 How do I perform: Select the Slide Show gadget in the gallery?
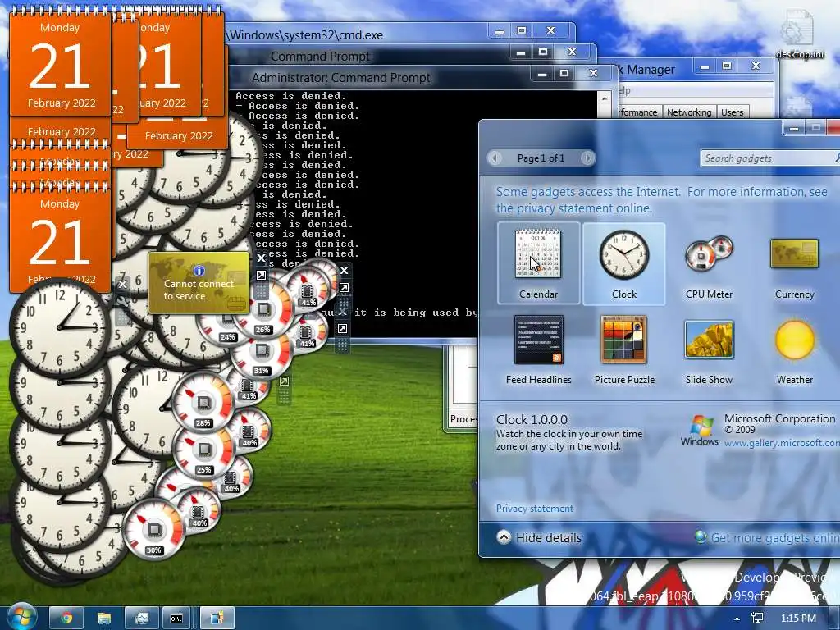(x=709, y=349)
